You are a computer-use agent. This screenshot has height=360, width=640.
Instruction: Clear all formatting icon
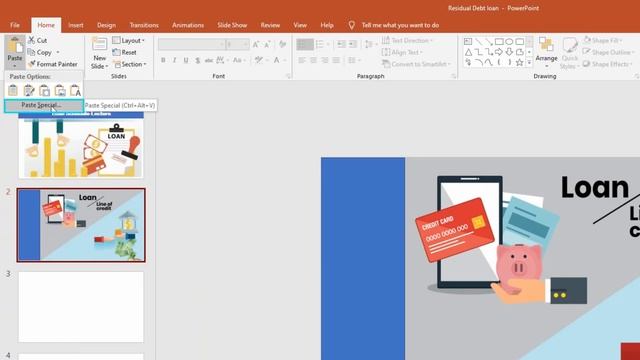pos(282,44)
